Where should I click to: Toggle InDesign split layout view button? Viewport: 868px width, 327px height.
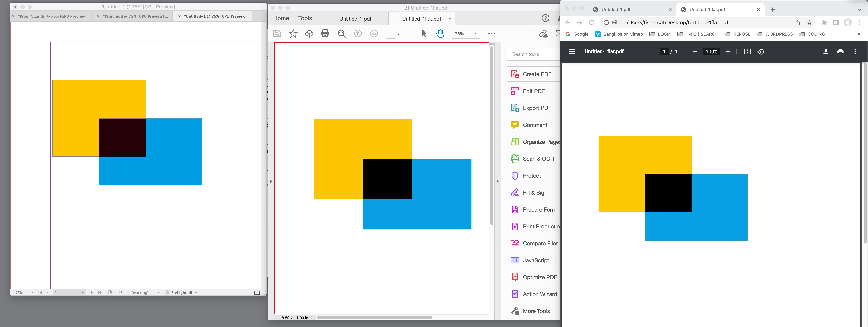(257, 292)
